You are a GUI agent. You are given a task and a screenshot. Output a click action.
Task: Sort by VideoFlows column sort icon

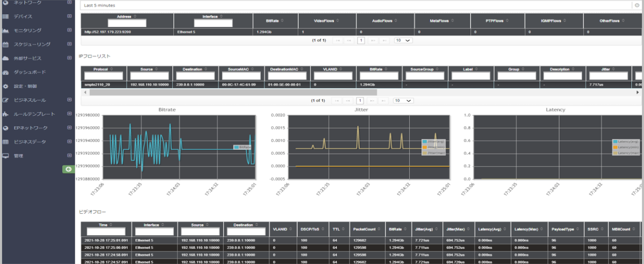click(x=337, y=21)
